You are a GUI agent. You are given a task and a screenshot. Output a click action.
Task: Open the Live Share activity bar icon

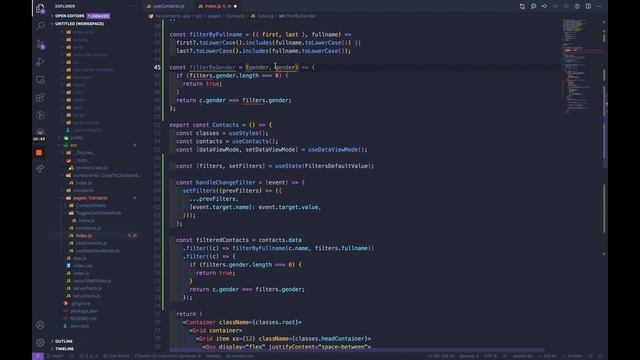pyautogui.click(x=40, y=168)
